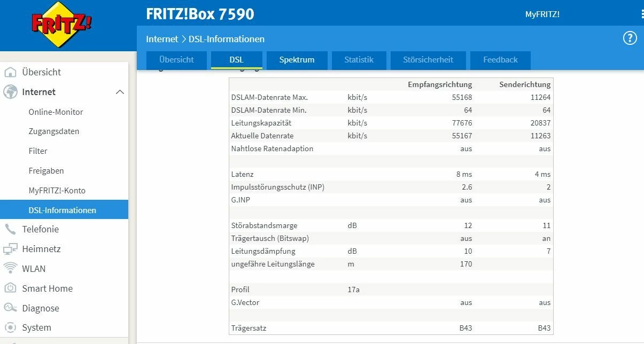Click the G.INP row label
Viewport: 644px width, 344px height.
[240, 200]
